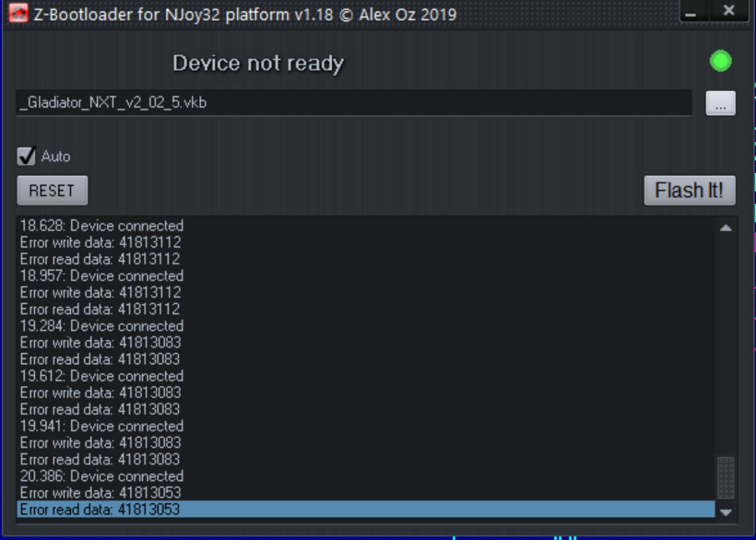The width and height of the screenshot is (756, 540).
Task: Select 'Error write data: 41813083' below 19.612 entry
Action: pyautogui.click(x=366, y=393)
